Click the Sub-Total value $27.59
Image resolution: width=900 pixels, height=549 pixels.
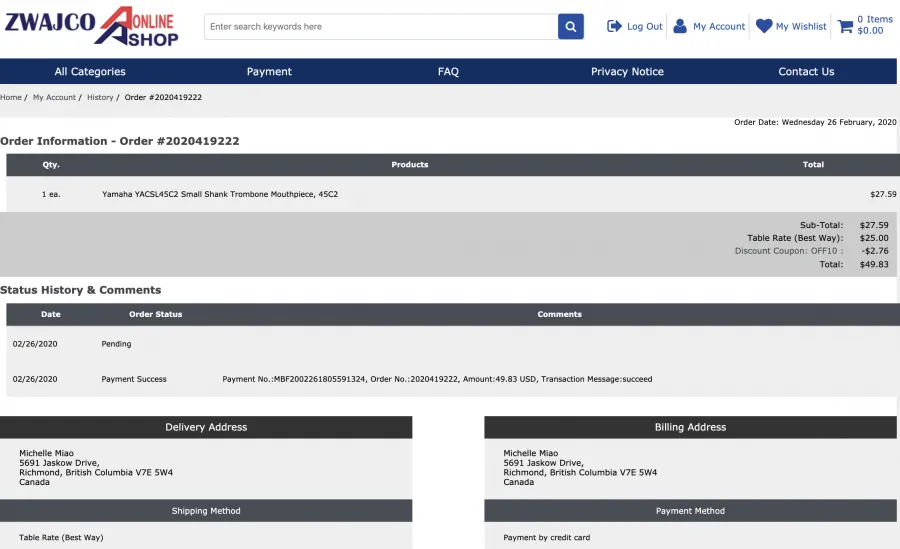[x=874, y=225]
